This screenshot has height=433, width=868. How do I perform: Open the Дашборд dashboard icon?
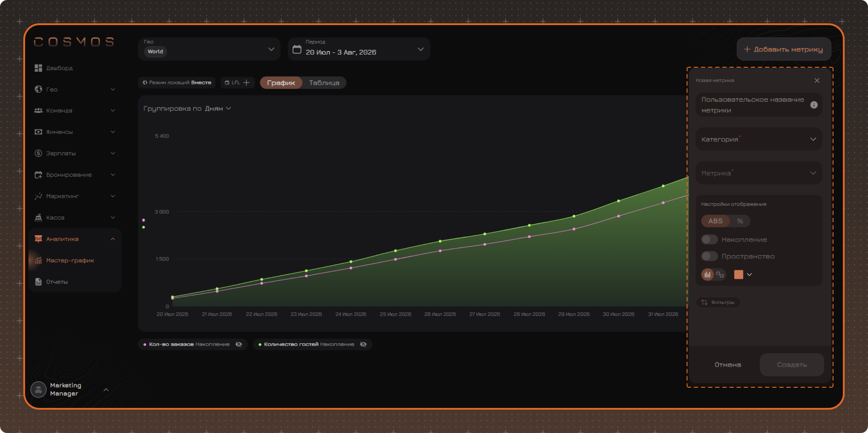pyautogui.click(x=39, y=68)
